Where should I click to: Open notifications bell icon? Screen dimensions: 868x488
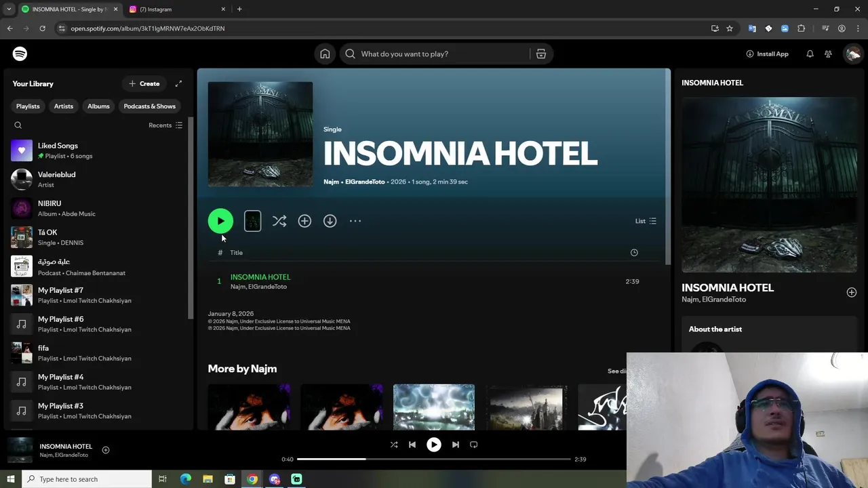pos(810,54)
